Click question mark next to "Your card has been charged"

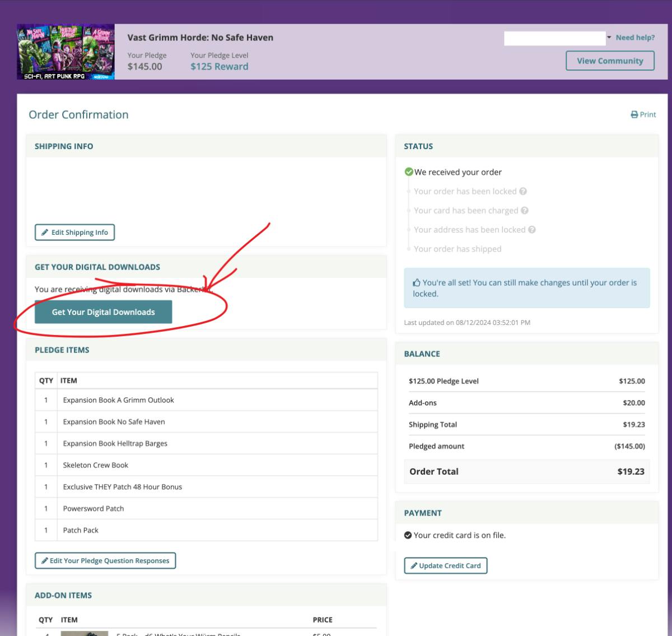pos(525,211)
